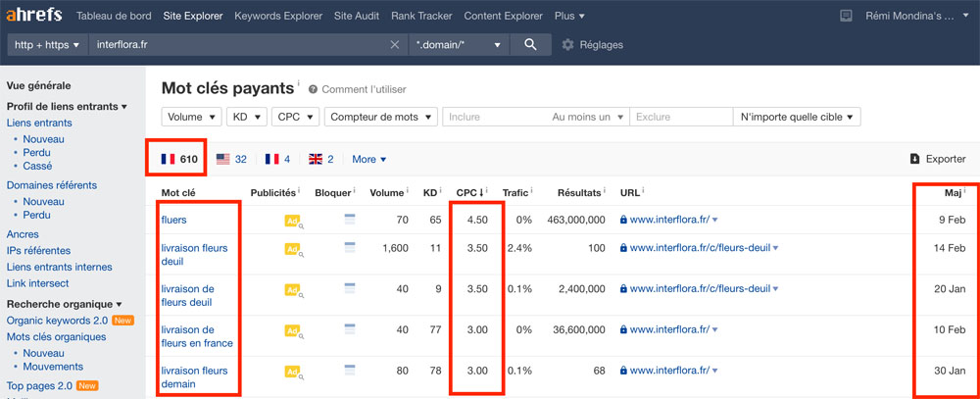The width and height of the screenshot is (980, 399).
Task: Open Domaines référents in sidebar
Action: coord(52,185)
